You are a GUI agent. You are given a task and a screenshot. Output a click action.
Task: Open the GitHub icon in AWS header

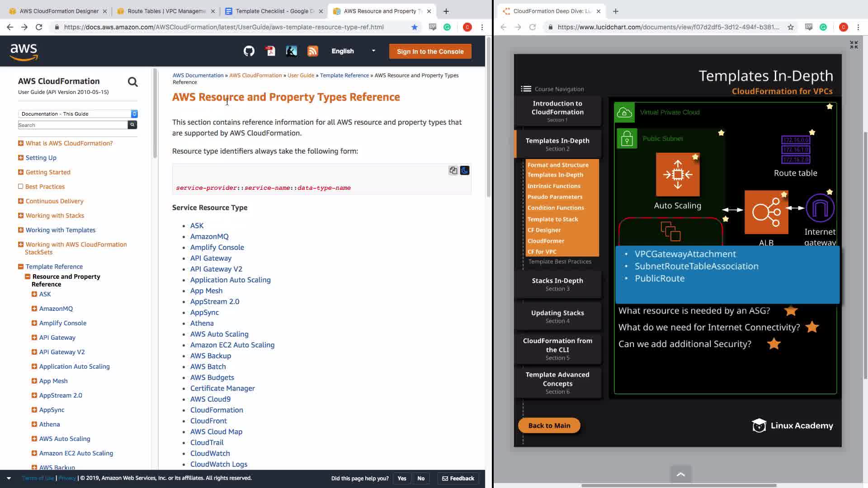(249, 51)
